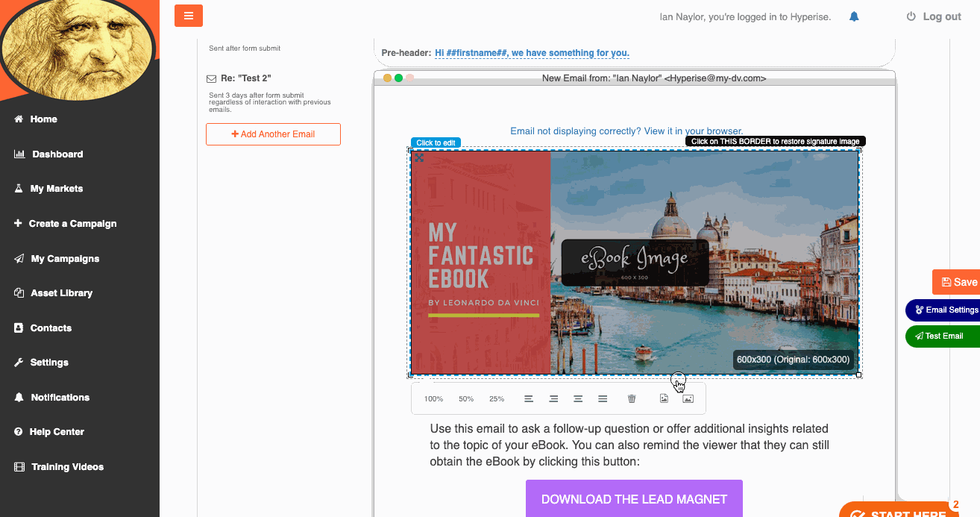The height and width of the screenshot is (517, 980).
Task: Open Settings from the sidebar
Action: pos(49,363)
